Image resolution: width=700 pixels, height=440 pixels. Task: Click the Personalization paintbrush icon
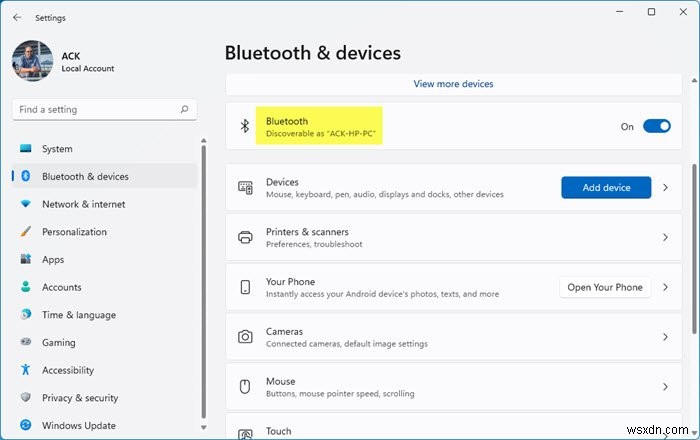click(x=26, y=231)
